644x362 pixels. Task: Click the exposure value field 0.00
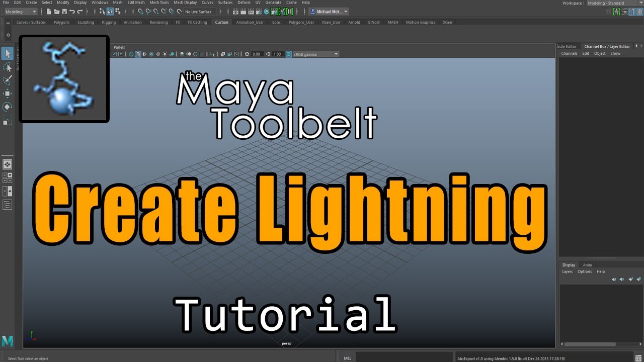coord(257,54)
